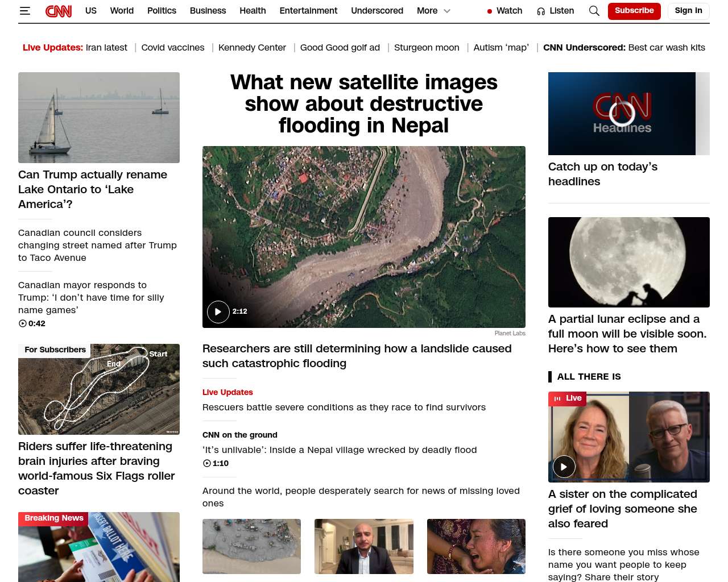Open CNN Underscored: Best car wash kits

click(624, 48)
